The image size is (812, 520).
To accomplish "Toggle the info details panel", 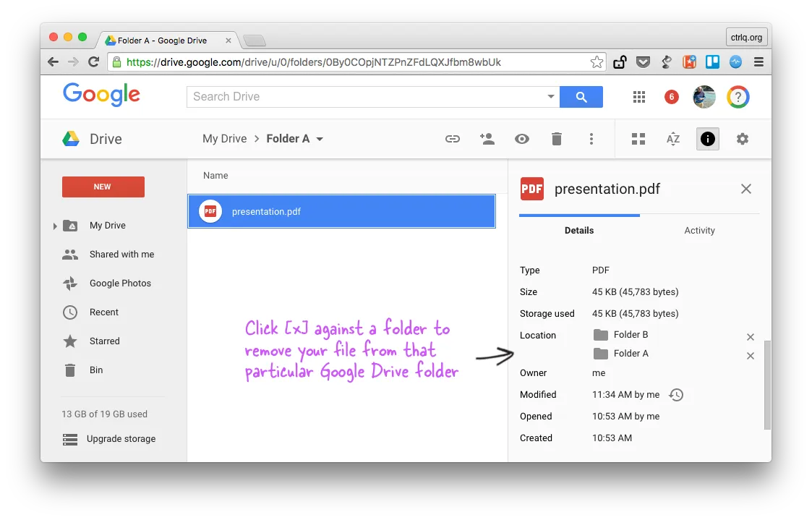I will pos(707,138).
